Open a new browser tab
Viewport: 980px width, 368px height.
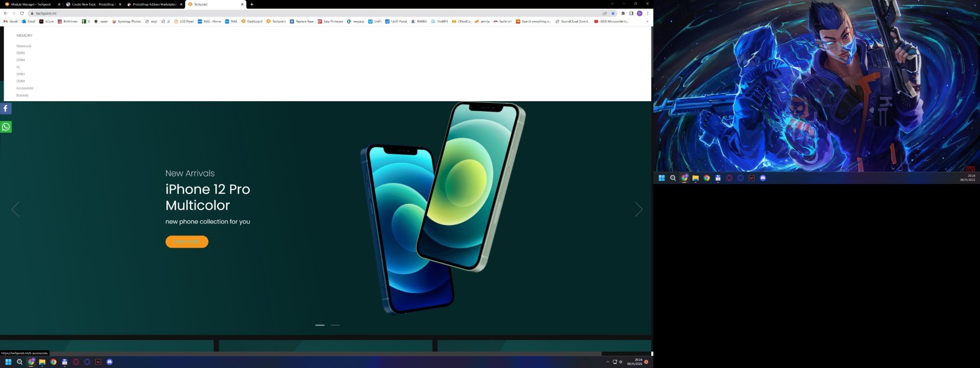(x=252, y=4)
